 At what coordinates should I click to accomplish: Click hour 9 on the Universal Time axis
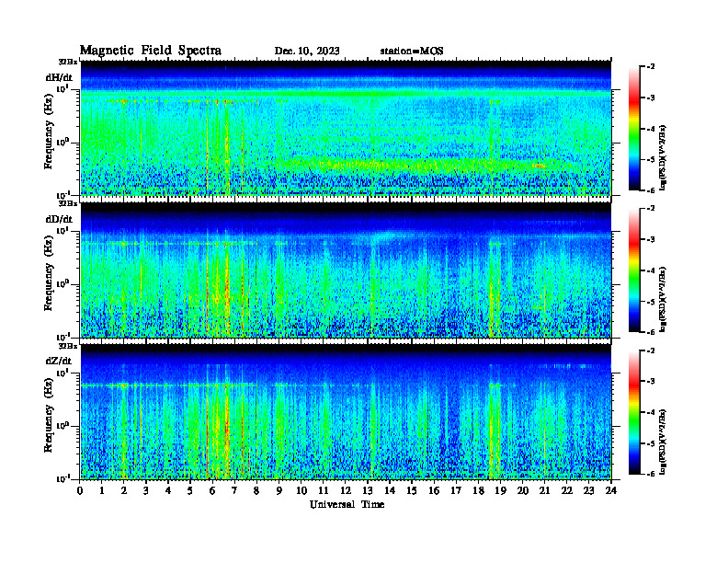click(x=279, y=491)
